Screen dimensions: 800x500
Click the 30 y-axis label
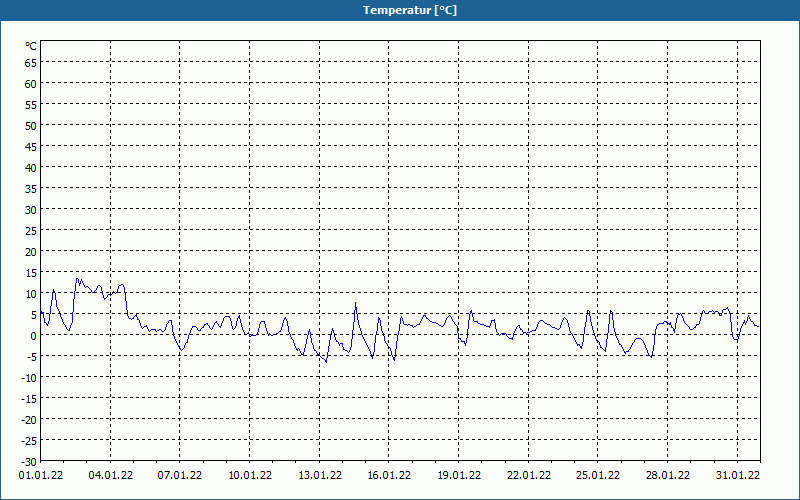coord(31,210)
